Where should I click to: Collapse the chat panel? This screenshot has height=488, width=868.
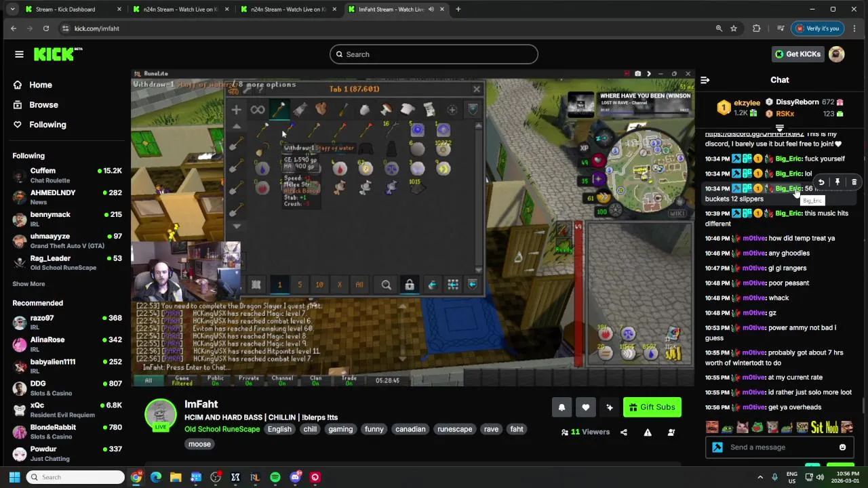(x=705, y=80)
